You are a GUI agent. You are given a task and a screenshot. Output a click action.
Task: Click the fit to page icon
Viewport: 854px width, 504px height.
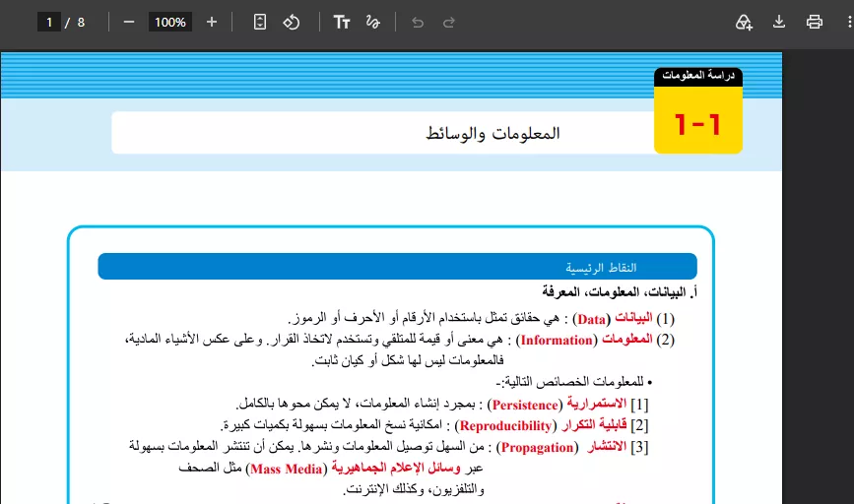pos(260,23)
